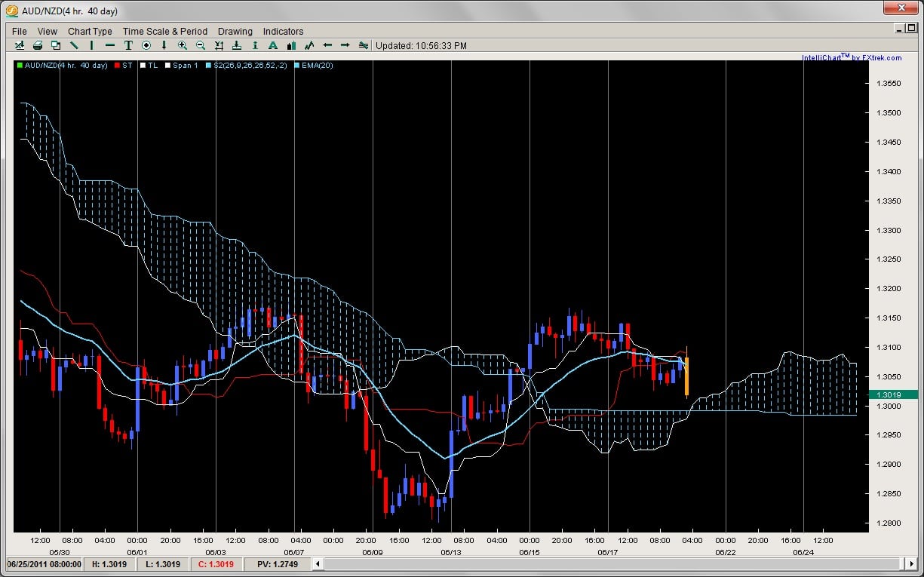The height and width of the screenshot is (577, 924).
Task: Open the Time Scale & Period menu
Action: coord(165,31)
